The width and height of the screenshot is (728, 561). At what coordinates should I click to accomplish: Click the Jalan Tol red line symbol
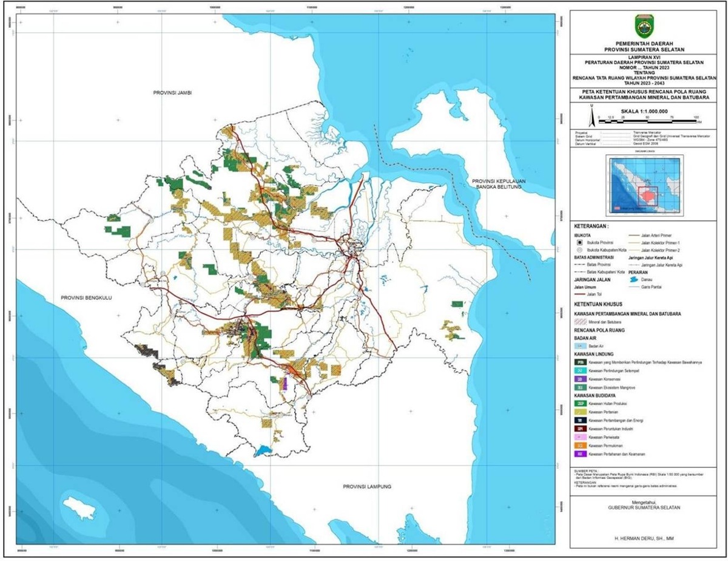pyautogui.click(x=581, y=294)
